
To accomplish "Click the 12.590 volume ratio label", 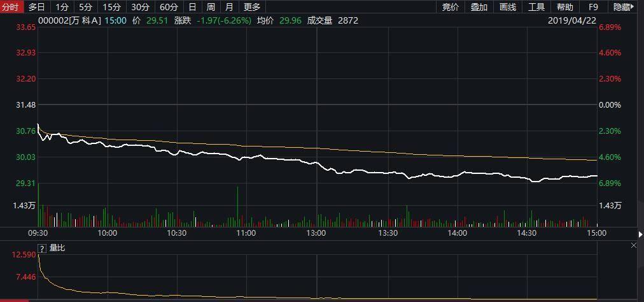I will coord(24,255).
